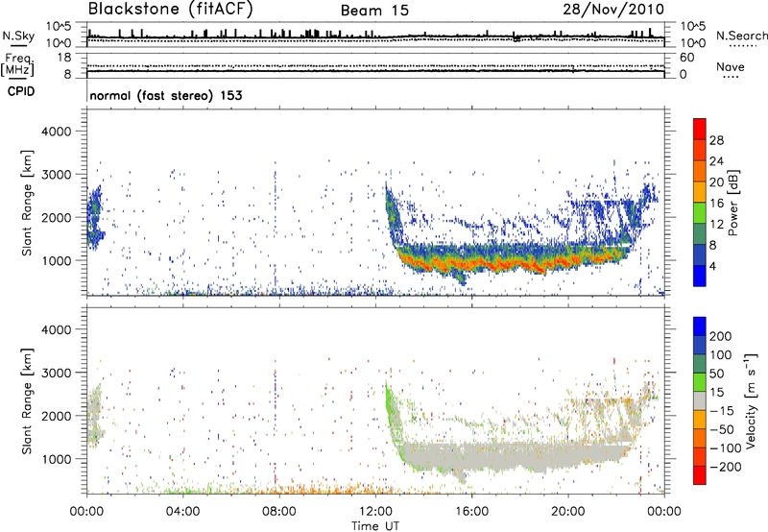Click the blue top segment of Velocity colorbar
Viewport: 768px width, 532px height.
pyautogui.click(x=700, y=326)
